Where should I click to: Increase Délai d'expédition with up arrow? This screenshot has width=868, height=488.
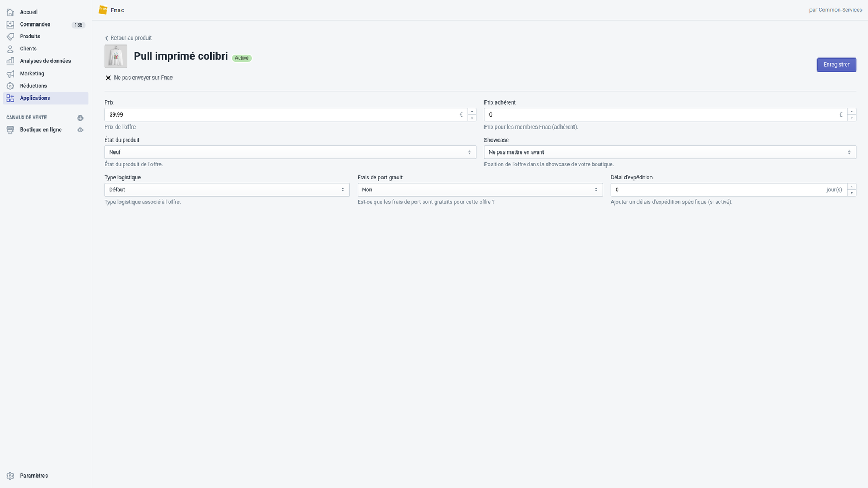point(852,187)
